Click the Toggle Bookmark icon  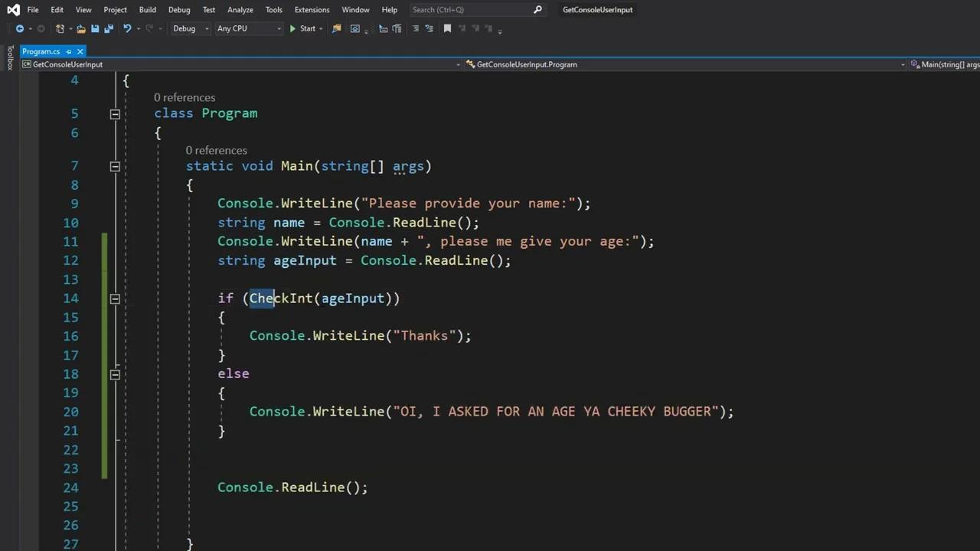tap(448, 28)
